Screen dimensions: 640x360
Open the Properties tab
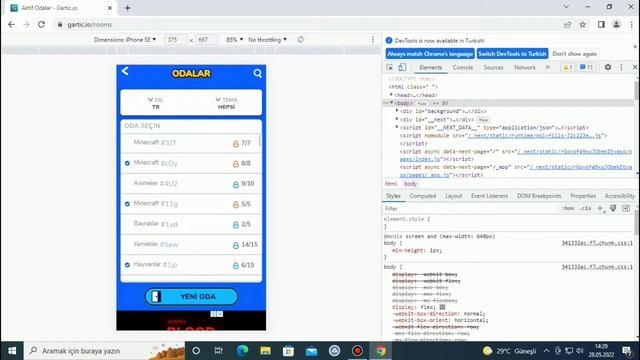click(x=583, y=196)
